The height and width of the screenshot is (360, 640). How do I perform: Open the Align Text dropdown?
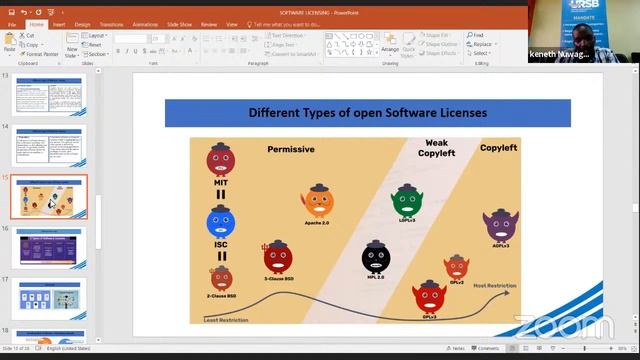(x=280, y=44)
